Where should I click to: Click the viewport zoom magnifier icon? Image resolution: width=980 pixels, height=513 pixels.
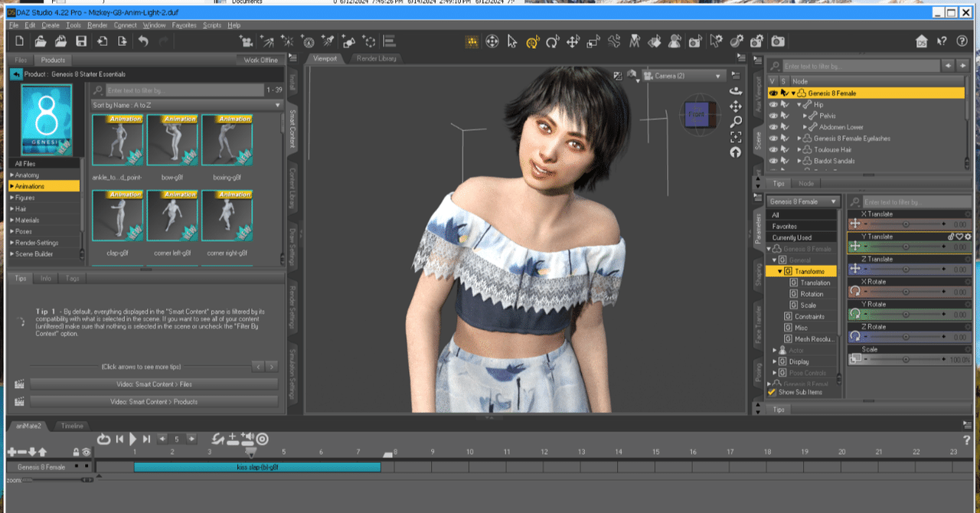(736, 122)
